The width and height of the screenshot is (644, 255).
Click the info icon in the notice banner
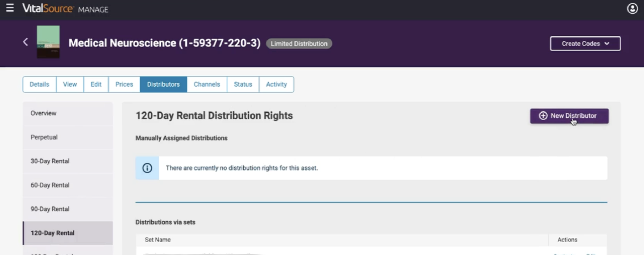[147, 168]
